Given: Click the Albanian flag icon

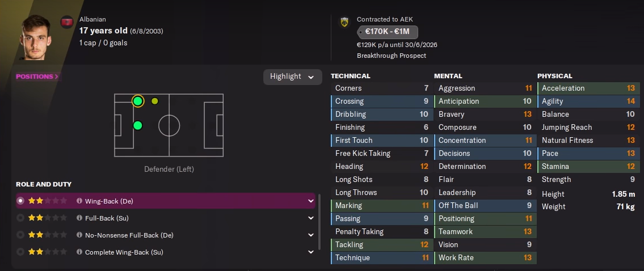Looking at the screenshot, I should point(66,22).
